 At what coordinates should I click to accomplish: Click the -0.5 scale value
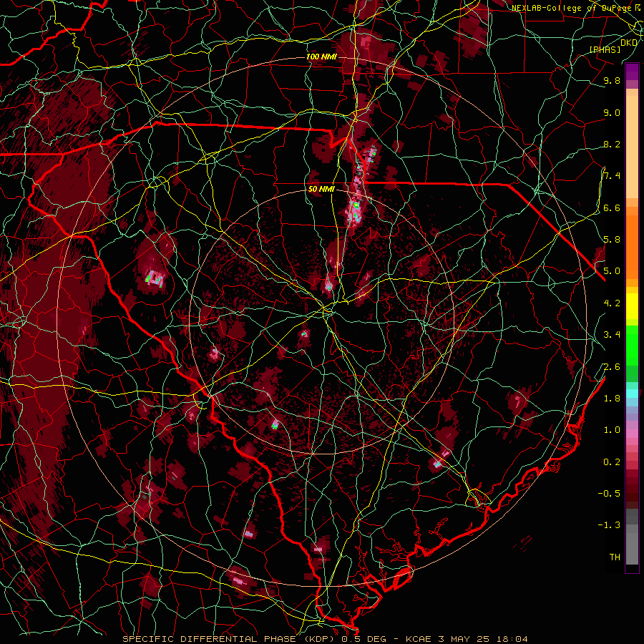[609, 494]
